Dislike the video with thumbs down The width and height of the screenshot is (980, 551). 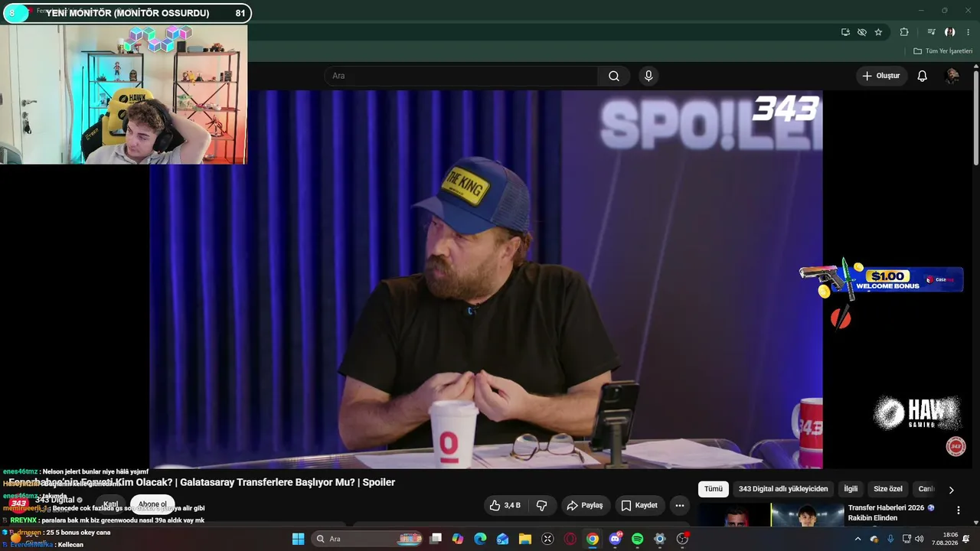[541, 505]
